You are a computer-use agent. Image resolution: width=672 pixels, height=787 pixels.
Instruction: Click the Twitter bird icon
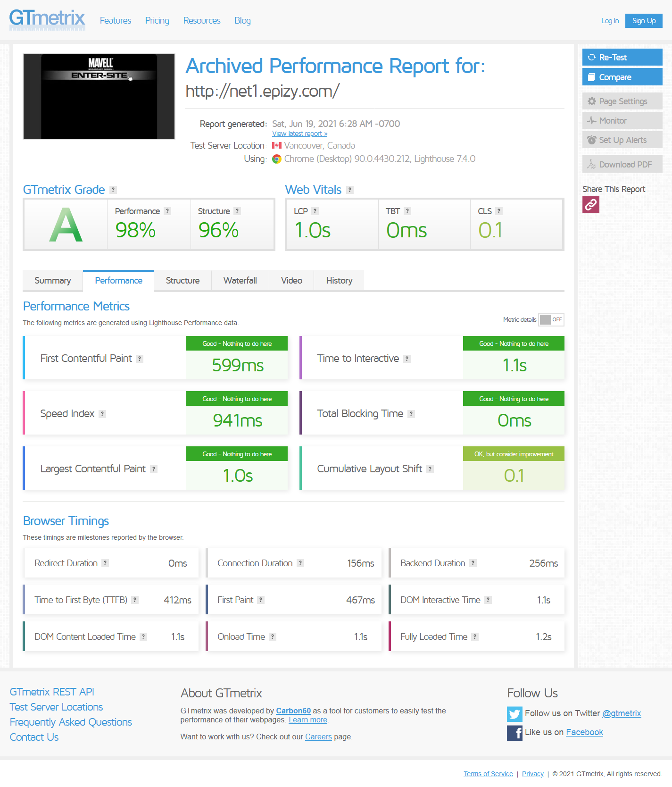pyautogui.click(x=514, y=713)
